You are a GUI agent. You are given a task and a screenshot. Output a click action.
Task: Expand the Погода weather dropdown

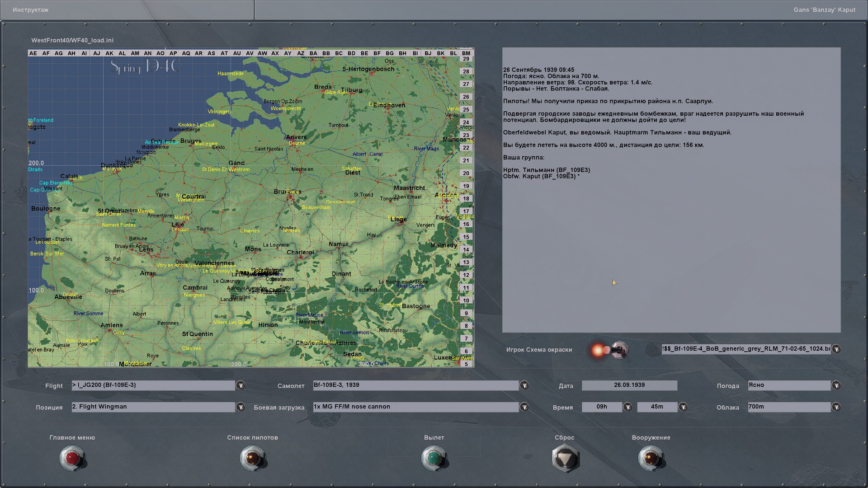(x=836, y=385)
